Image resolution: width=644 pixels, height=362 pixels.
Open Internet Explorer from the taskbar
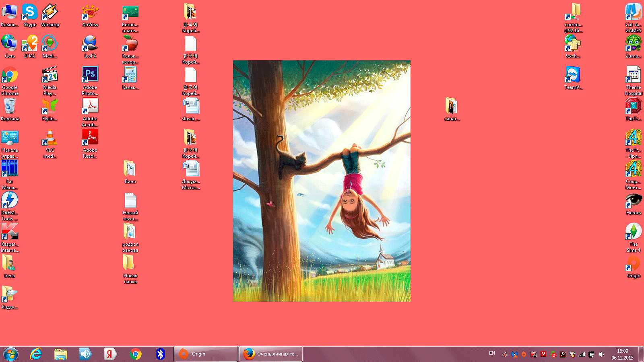click(36, 354)
